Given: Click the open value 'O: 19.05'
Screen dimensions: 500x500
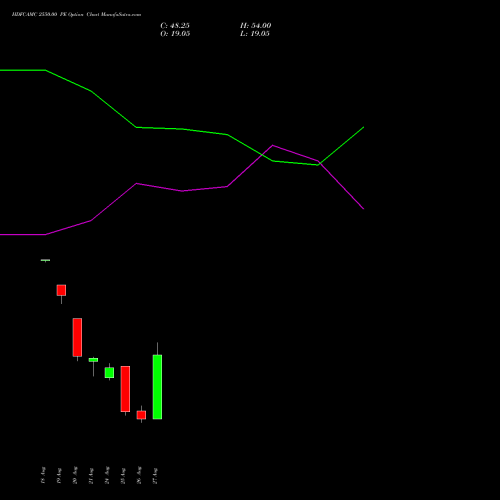Looking at the screenshot, I should point(175,34).
